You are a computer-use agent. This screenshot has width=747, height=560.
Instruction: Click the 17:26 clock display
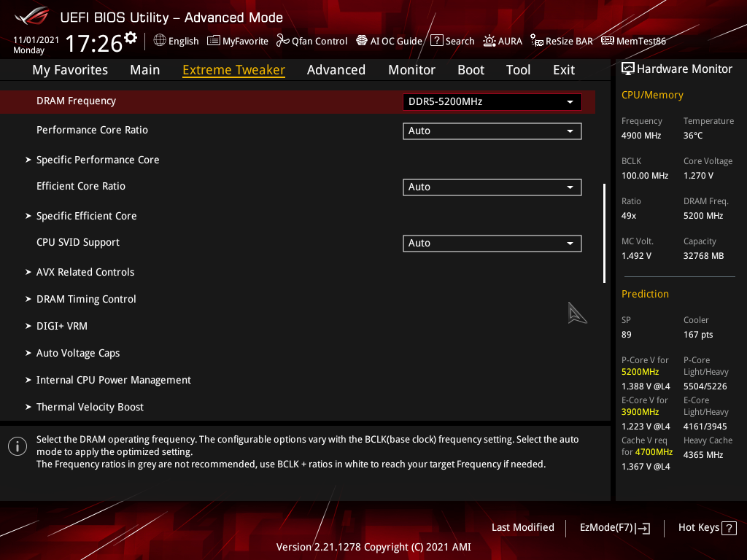tap(94, 43)
